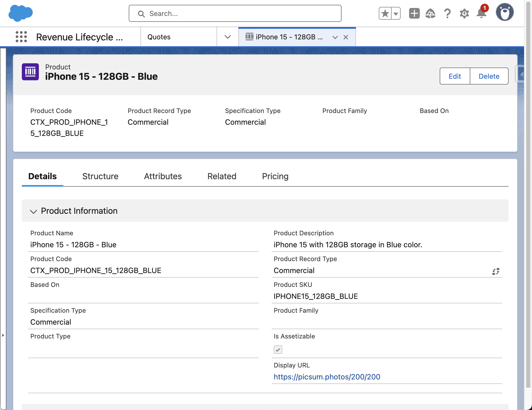Switch to the Pricing tab

275,176
